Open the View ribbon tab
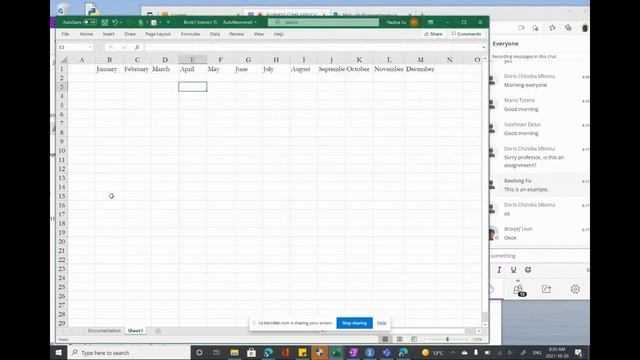 (259, 34)
